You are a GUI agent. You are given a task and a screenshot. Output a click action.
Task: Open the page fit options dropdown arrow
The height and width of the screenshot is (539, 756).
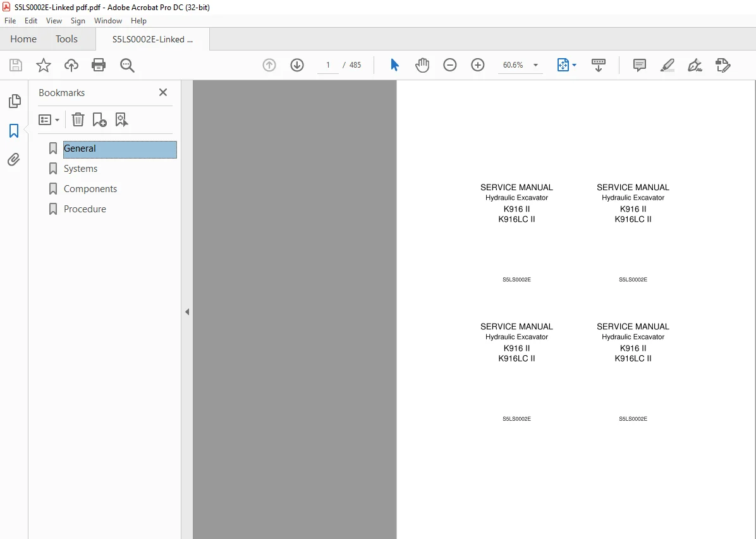pos(574,65)
